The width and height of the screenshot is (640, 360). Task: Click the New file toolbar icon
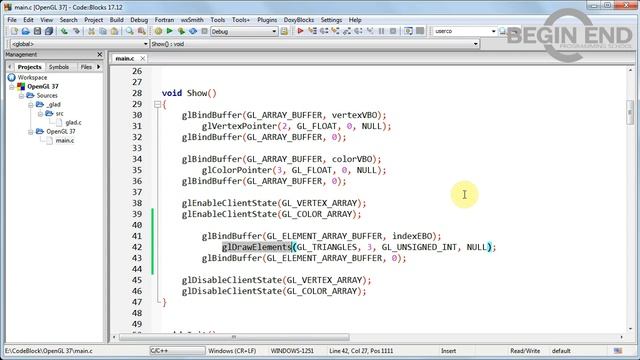coord(14,31)
